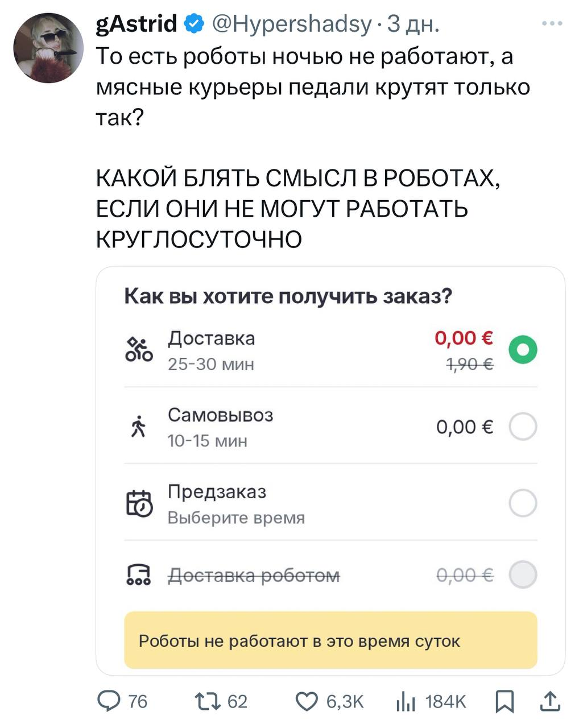The width and height of the screenshot is (579, 728).
Task: Click the bicycle courier delivery icon
Action: [x=139, y=350]
